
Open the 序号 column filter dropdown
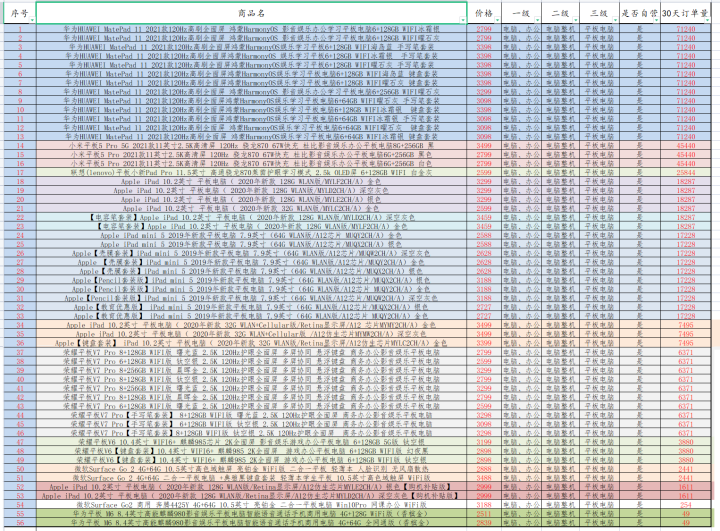click(x=32, y=20)
